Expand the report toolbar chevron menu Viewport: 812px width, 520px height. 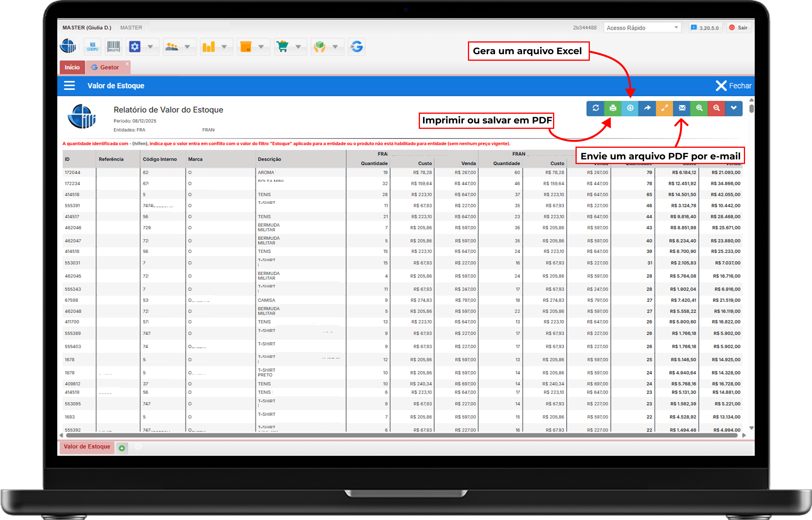pyautogui.click(x=733, y=108)
